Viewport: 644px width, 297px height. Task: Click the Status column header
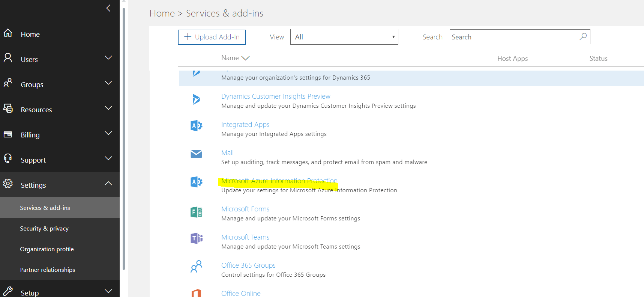[x=598, y=59]
